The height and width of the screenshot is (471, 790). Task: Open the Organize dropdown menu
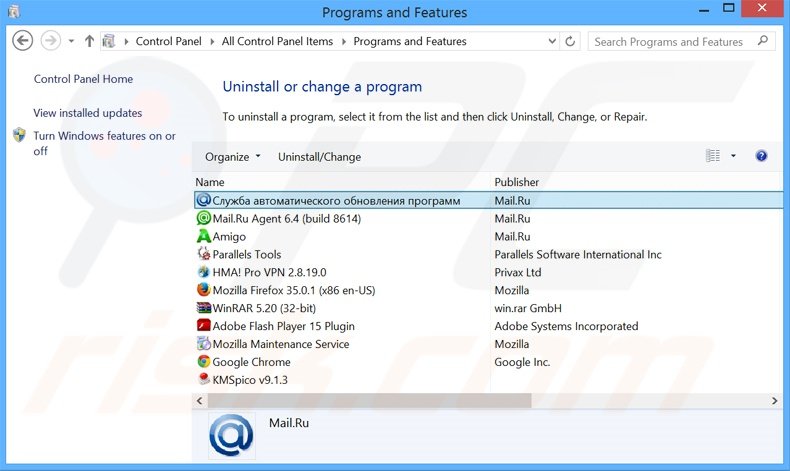(x=232, y=157)
